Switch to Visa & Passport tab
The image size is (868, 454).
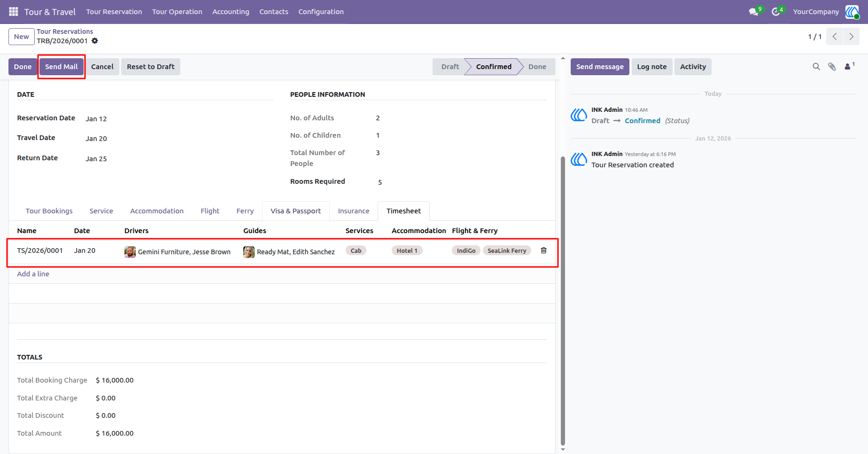[x=296, y=211]
